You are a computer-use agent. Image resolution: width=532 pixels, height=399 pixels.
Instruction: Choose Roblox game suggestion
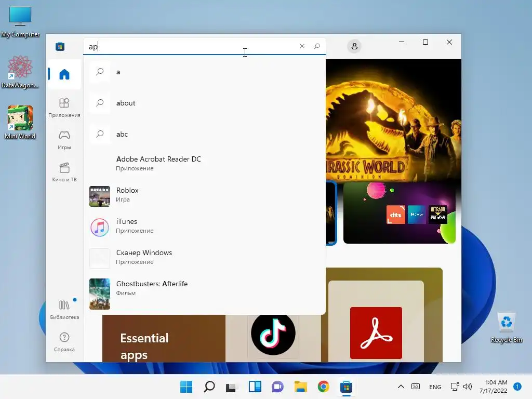coord(205,195)
